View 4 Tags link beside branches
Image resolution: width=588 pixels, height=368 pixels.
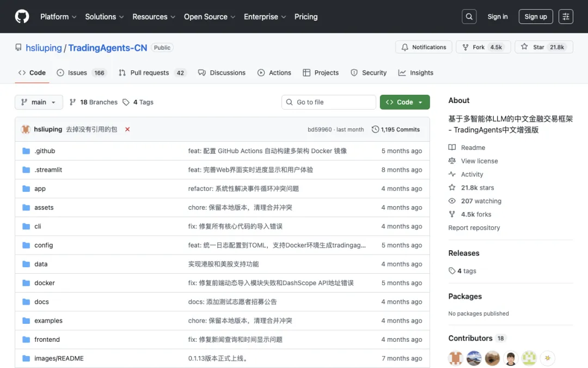click(138, 102)
